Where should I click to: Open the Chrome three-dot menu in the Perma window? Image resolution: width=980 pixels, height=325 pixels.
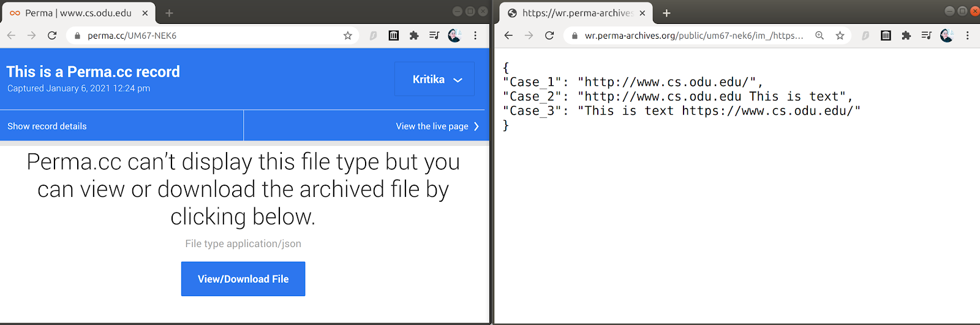pos(475,36)
